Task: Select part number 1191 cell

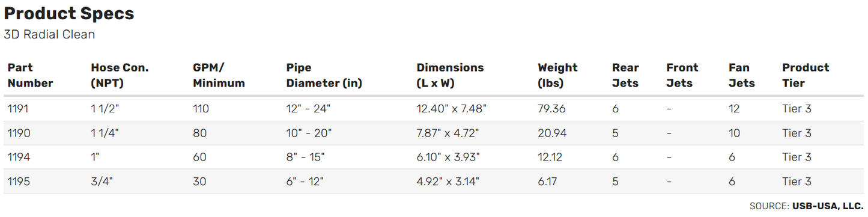Action: coord(18,109)
